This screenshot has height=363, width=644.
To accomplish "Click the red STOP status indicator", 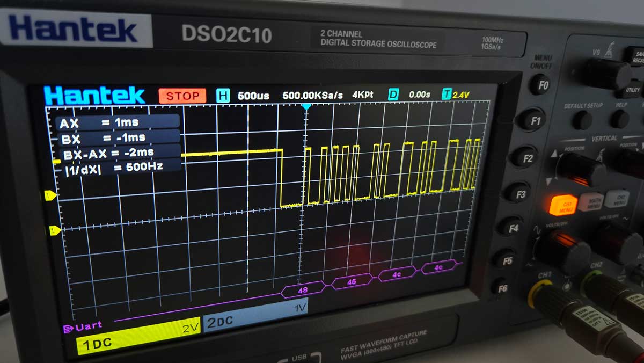I will [182, 96].
